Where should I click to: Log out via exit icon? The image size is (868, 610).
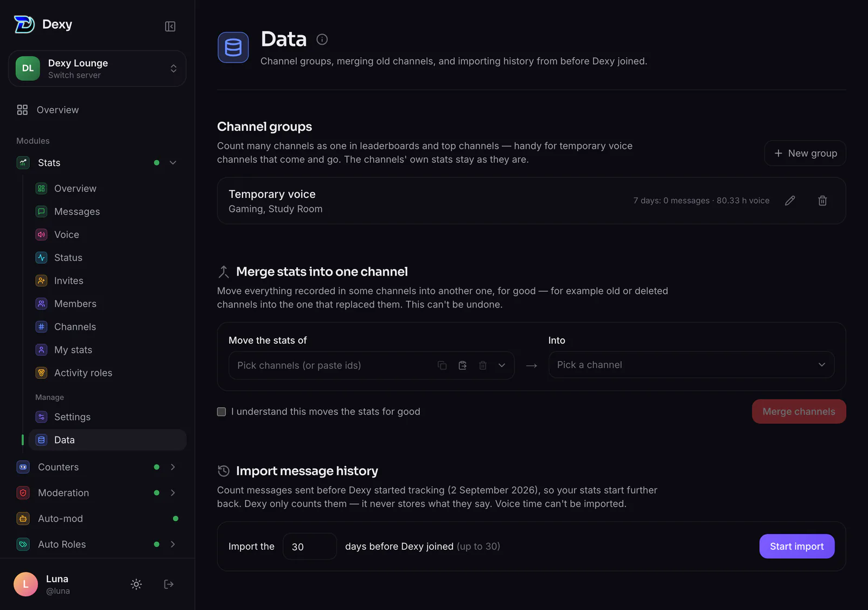pyautogui.click(x=169, y=584)
